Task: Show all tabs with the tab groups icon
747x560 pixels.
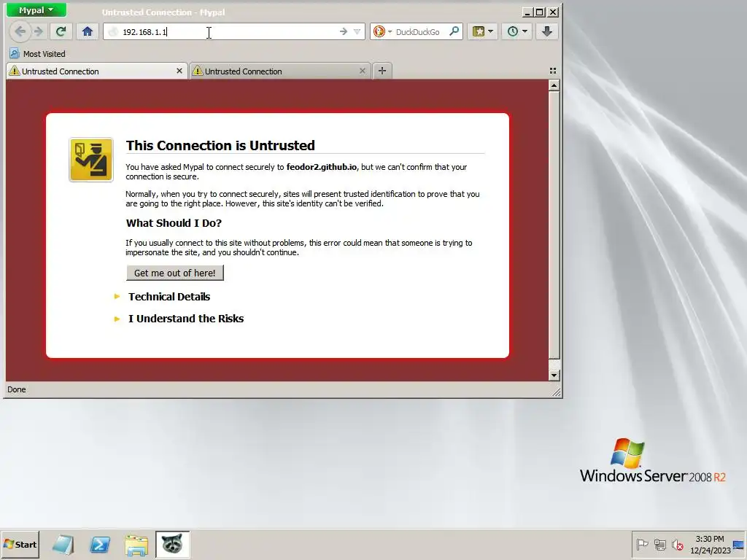Action: (x=553, y=71)
